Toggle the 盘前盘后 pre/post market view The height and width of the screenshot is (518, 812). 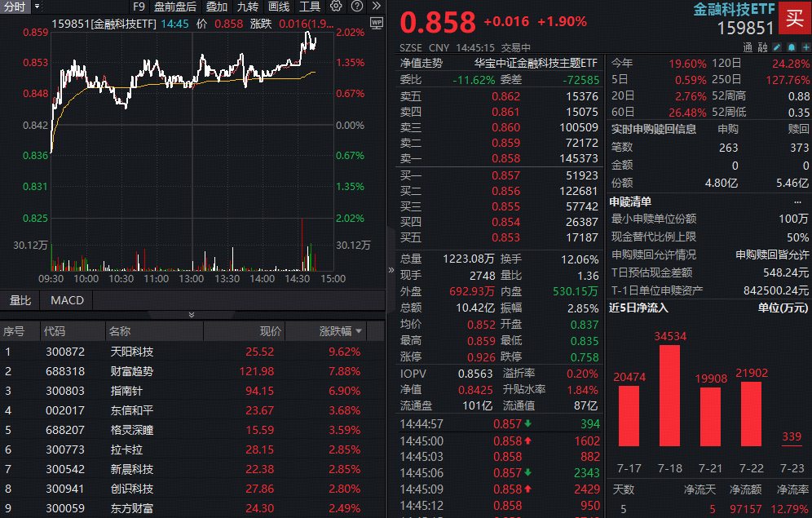[x=175, y=7]
